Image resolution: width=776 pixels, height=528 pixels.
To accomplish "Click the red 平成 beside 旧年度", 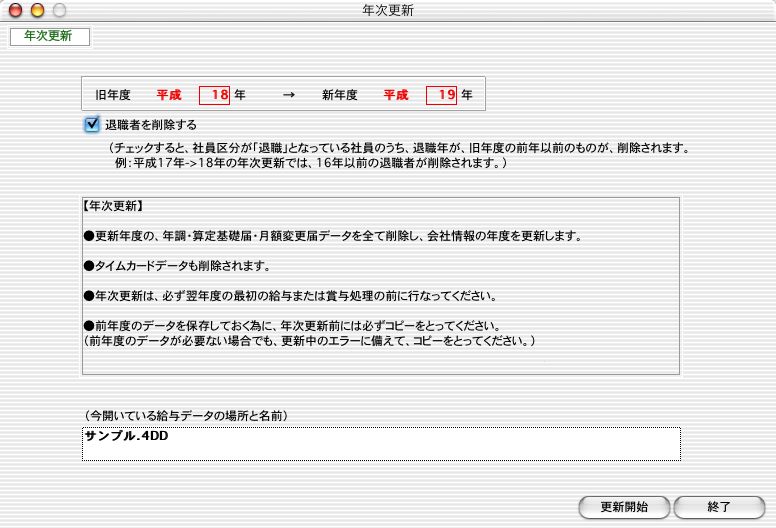I will pos(169,95).
